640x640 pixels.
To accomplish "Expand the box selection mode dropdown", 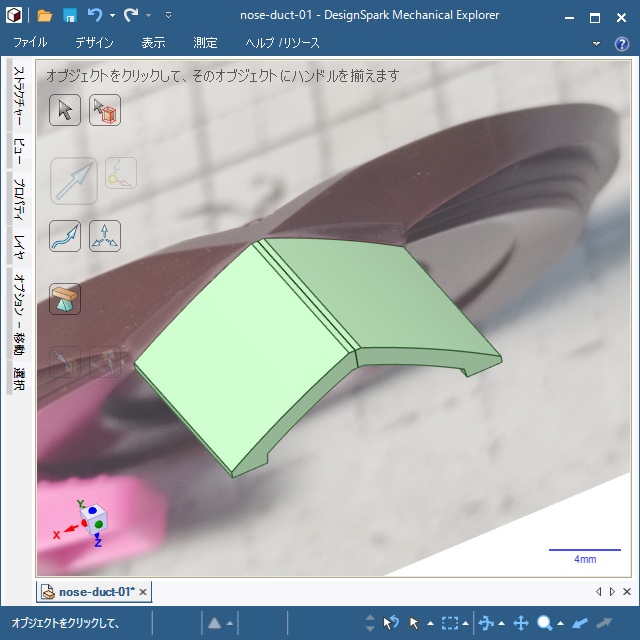I will tap(466, 624).
